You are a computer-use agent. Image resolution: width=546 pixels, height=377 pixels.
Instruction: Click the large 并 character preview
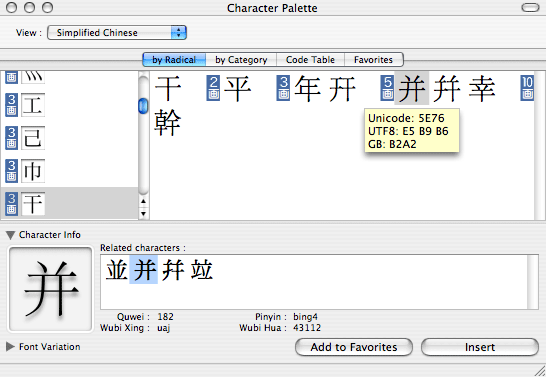click(x=51, y=289)
